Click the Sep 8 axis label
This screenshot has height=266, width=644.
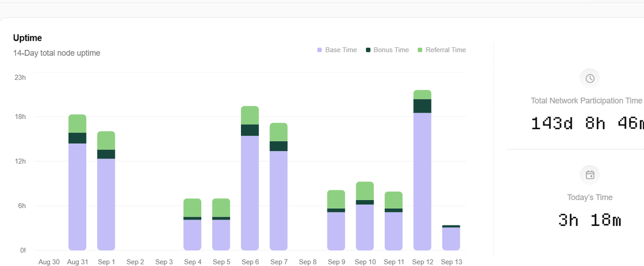pyautogui.click(x=308, y=262)
